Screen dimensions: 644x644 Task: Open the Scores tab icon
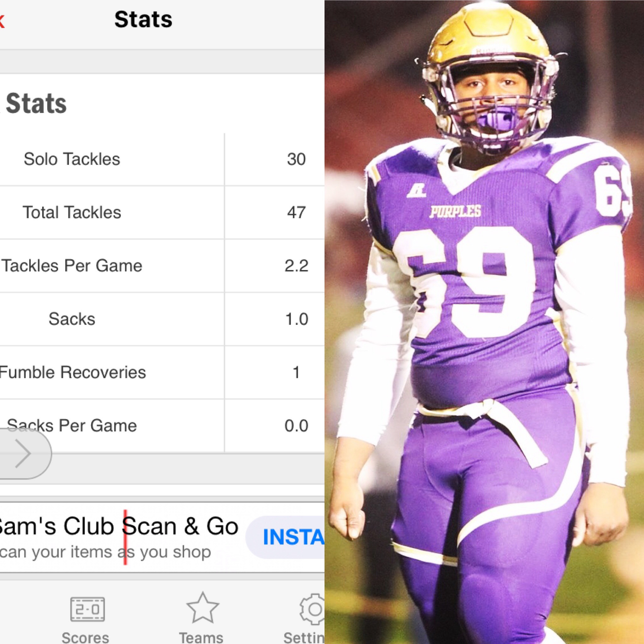point(88,610)
